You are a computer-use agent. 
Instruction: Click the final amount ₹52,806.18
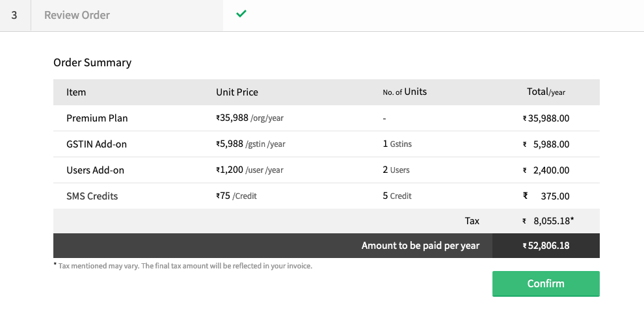point(546,246)
